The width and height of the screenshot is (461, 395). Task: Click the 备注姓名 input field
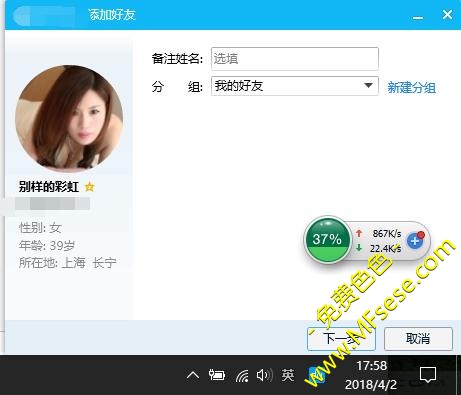point(295,59)
